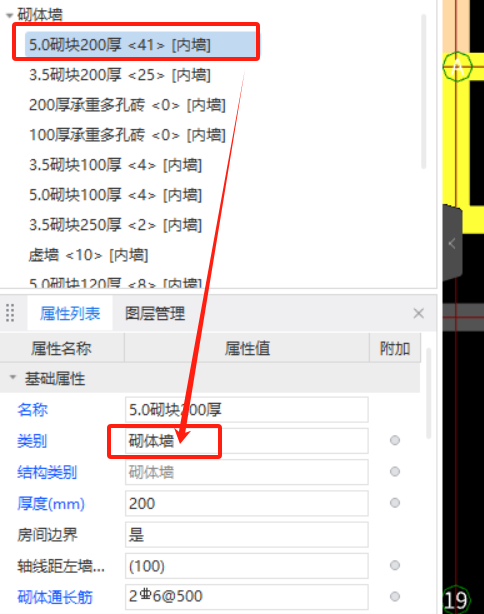
Task: Select the 3.5砌块250厚 <2> wall item
Action: click(116, 225)
